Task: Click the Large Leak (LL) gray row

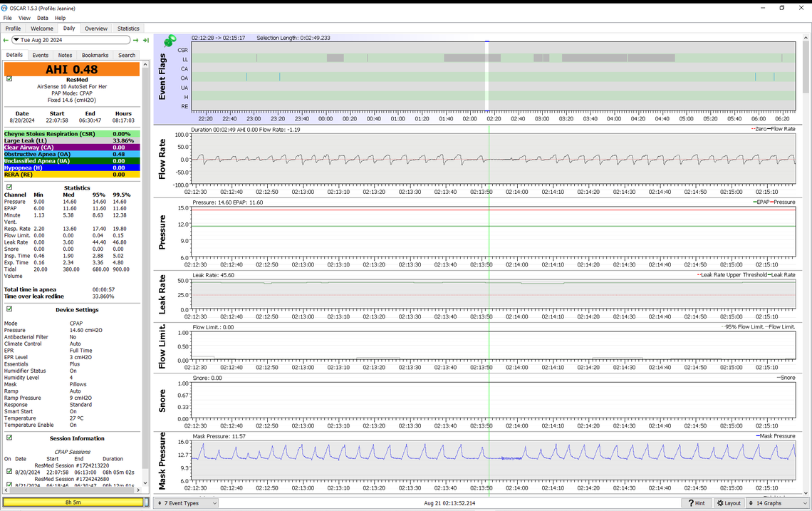Action: (72, 140)
